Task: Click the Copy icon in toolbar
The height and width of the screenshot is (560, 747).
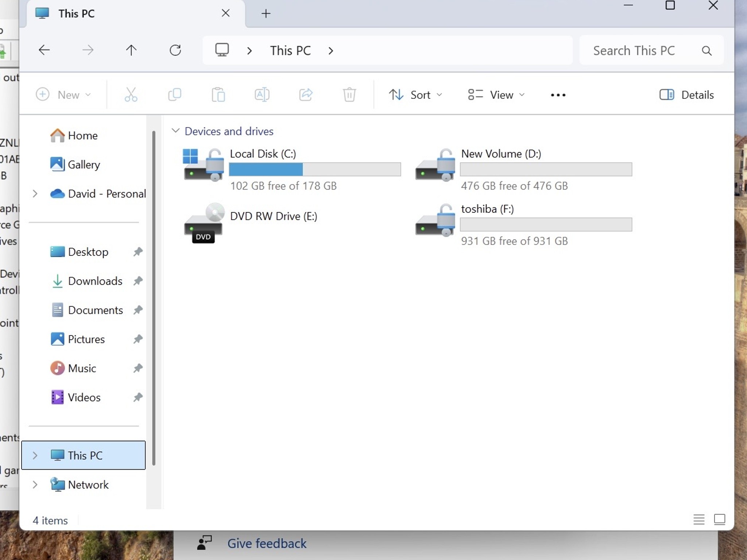Action: point(175,95)
